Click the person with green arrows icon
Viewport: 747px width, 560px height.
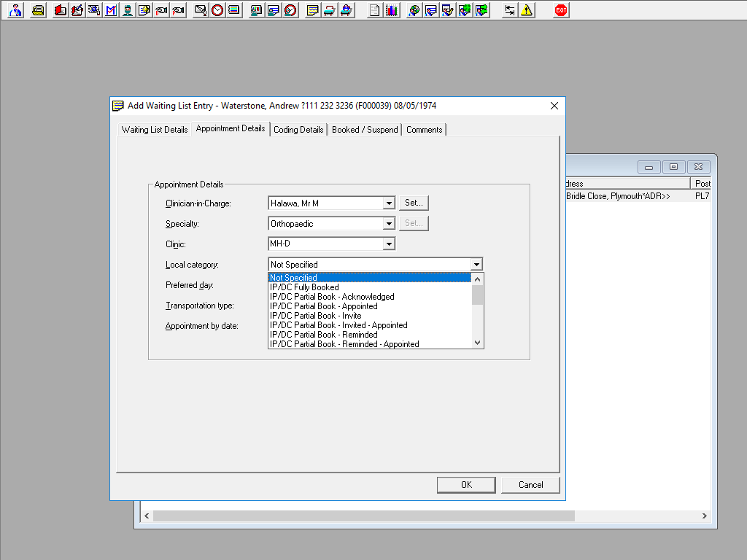click(481, 10)
